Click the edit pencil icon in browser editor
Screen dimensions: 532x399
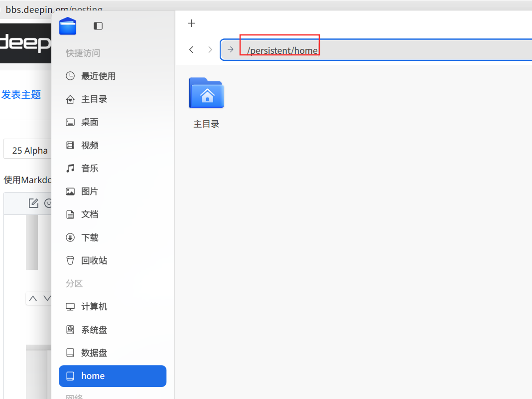pyautogui.click(x=33, y=203)
